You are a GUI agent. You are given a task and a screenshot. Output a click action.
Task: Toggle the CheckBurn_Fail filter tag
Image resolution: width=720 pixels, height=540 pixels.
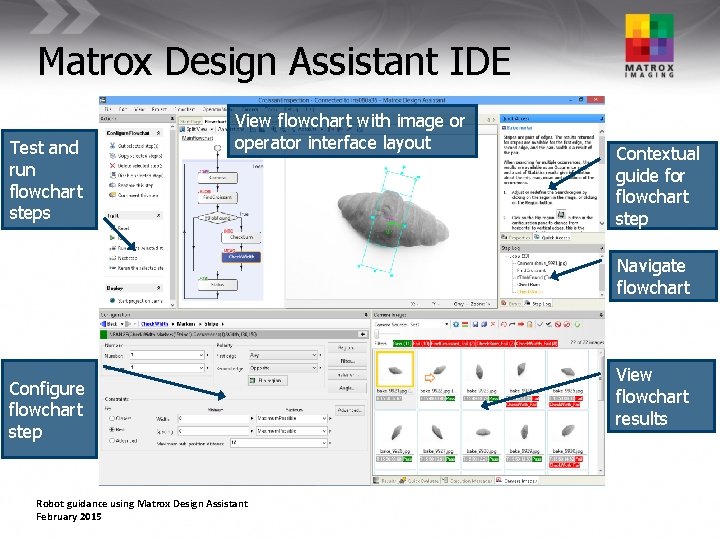pos(495,343)
